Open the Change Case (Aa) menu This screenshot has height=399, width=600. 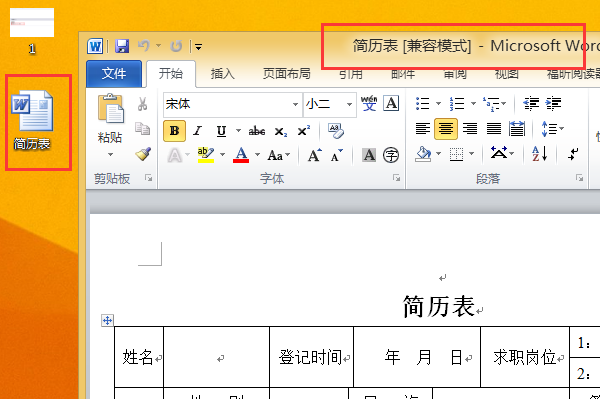(279, 155)
